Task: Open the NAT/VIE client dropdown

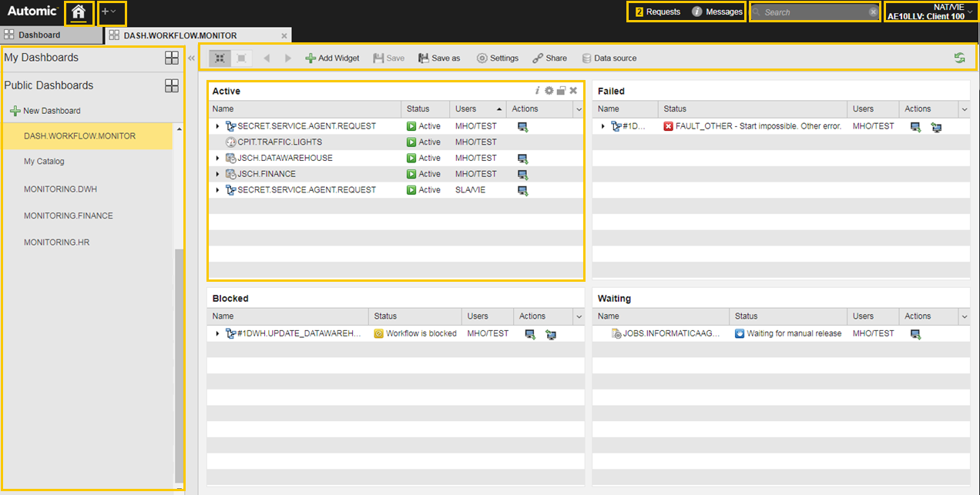Action: point(930,12)
